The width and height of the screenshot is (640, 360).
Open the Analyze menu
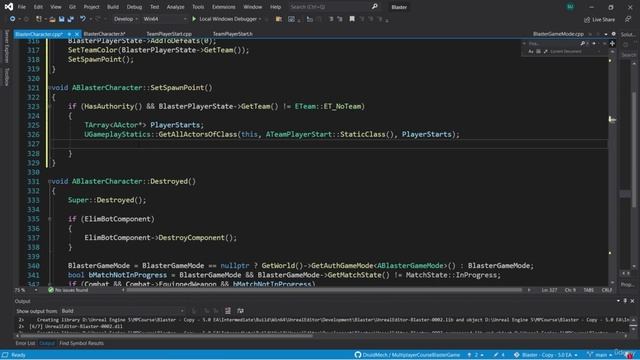pos(176,7)
